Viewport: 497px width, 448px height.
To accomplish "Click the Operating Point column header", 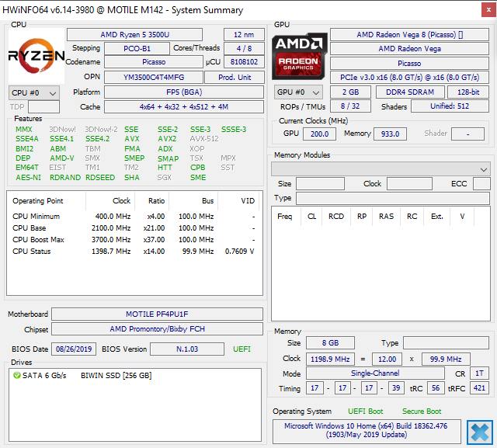I will point(38,201).
